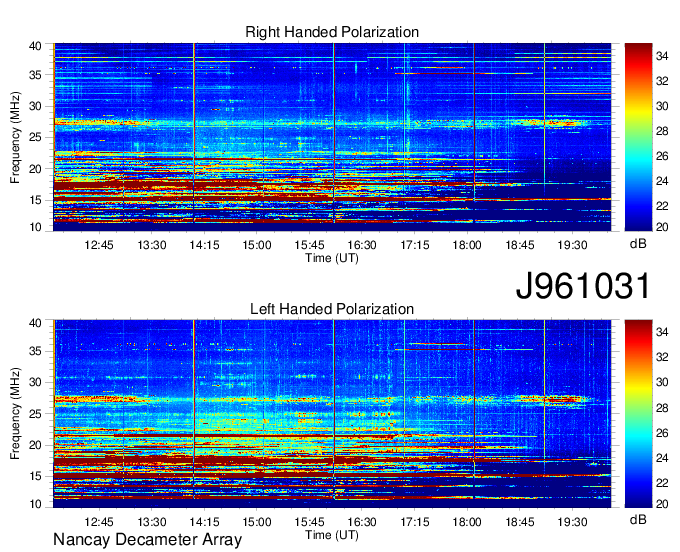Click the 25 MHz tick of Left Handed plot

point(36,414)
